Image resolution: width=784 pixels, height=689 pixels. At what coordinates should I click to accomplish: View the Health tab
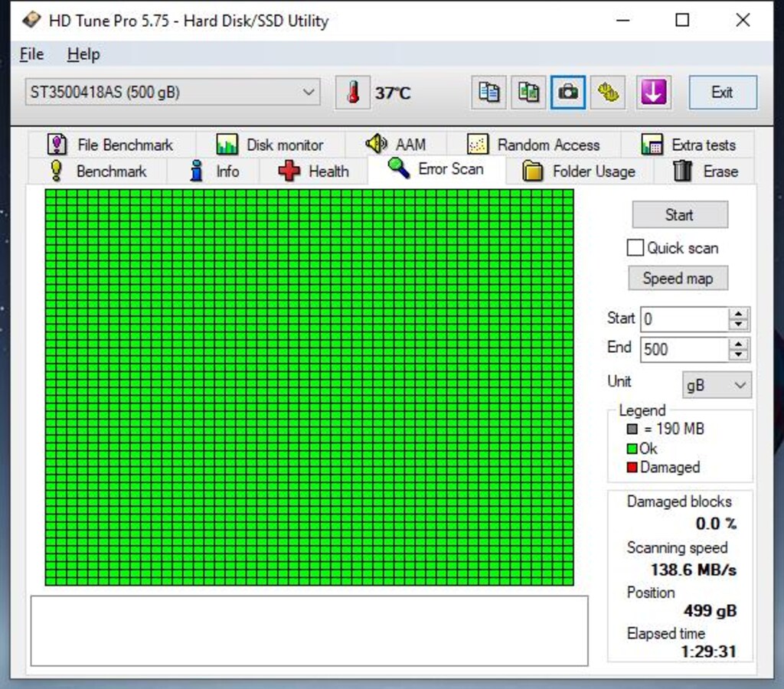point(313,171)
